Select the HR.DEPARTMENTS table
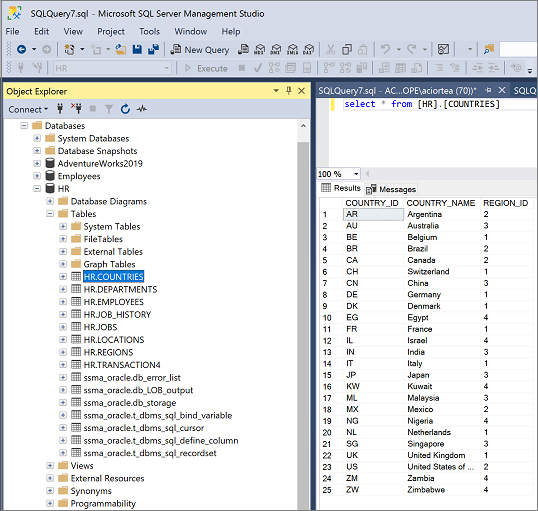This screenshot has height=511, width=538. click(120, 290)
